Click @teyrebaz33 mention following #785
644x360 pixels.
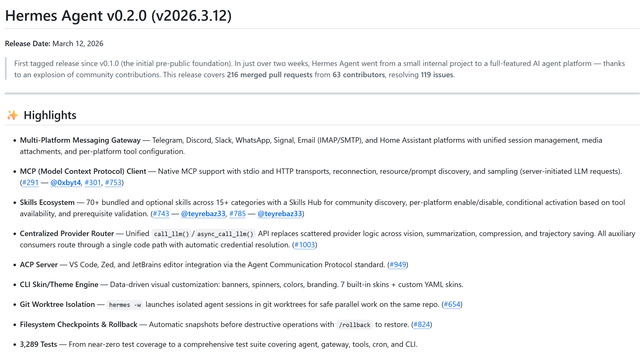click(280, 214)
